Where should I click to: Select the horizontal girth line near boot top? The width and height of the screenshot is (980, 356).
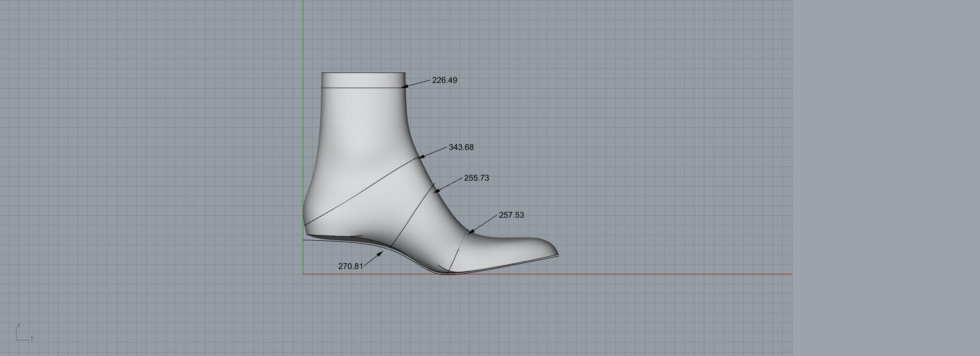point(363,88)
